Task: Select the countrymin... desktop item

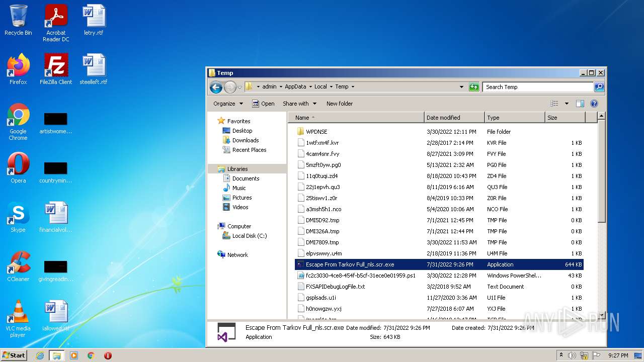Action: click(56, 172)
